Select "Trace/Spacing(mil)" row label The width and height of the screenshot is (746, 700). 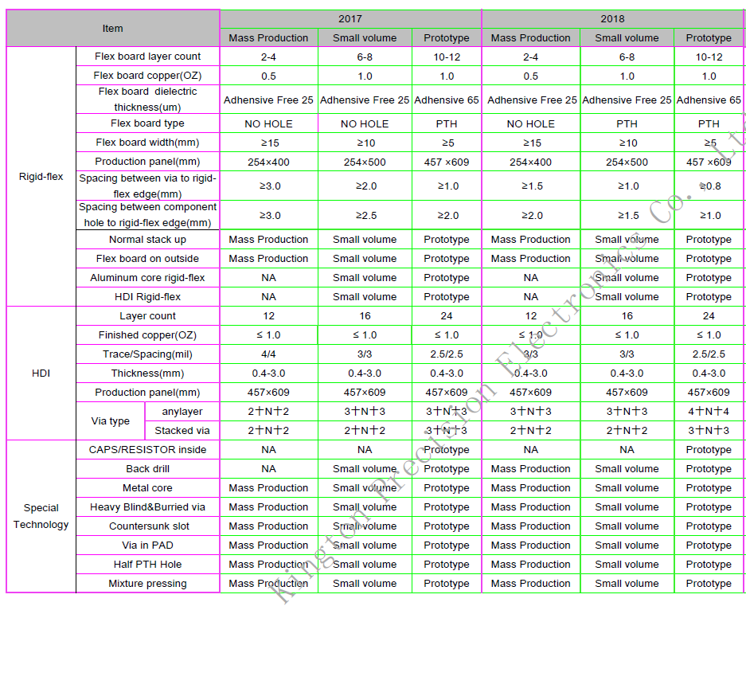(x=147, y=354)
